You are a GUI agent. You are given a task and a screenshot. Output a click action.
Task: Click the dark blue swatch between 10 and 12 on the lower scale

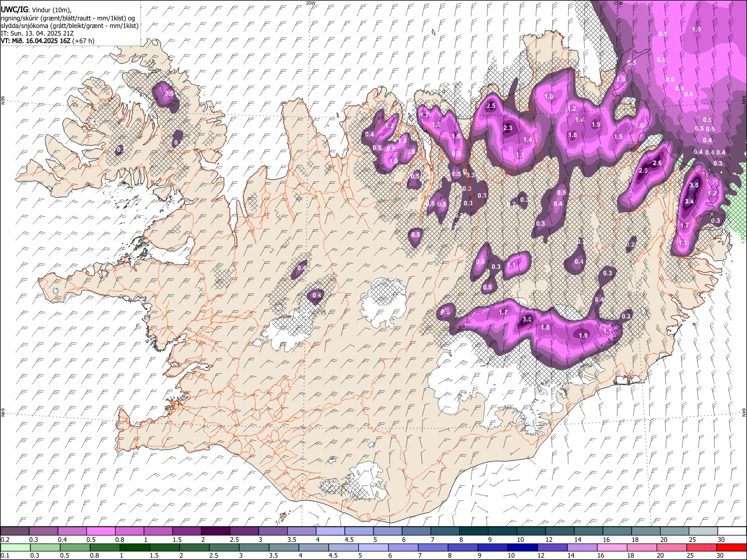pyautogui.click(x=522, y=547)
